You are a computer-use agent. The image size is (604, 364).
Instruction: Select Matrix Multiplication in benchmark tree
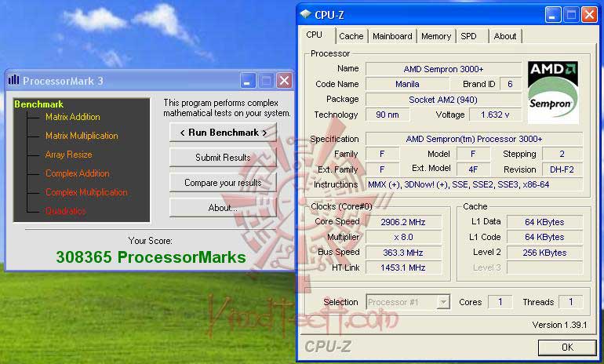pyautogui.click(x=82, y=136)
